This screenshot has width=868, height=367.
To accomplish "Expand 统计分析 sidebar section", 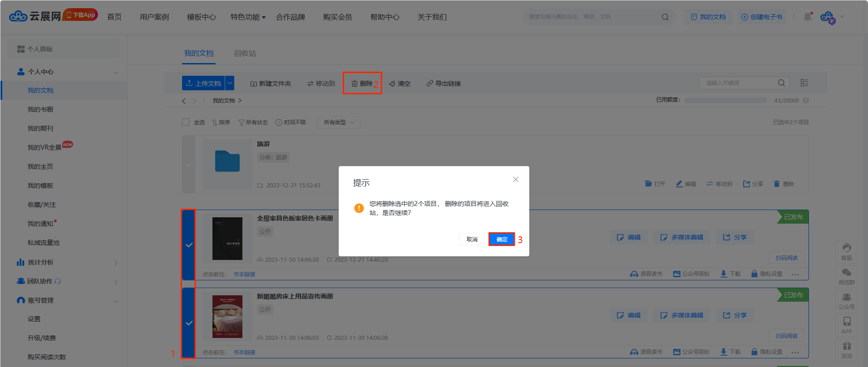I will 116,263.
